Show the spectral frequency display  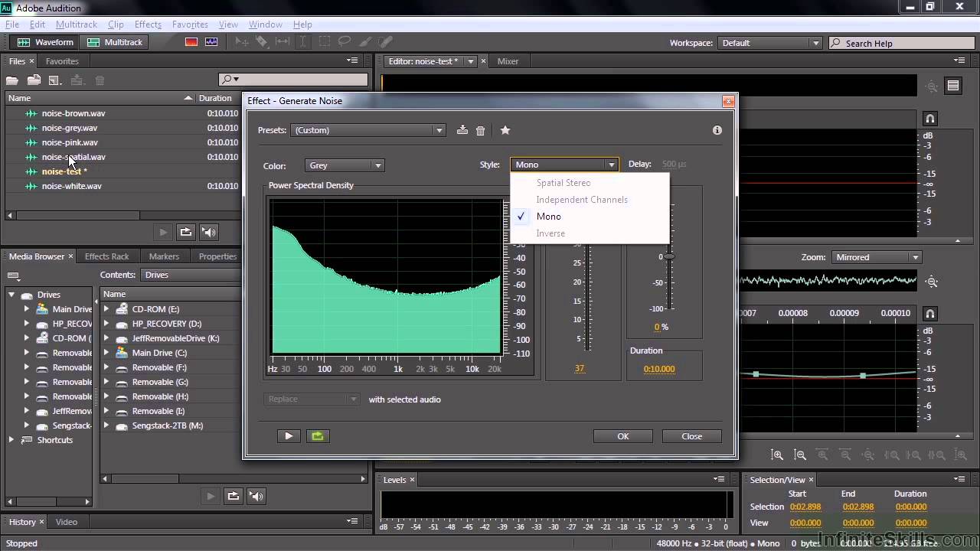coord(191,42)
